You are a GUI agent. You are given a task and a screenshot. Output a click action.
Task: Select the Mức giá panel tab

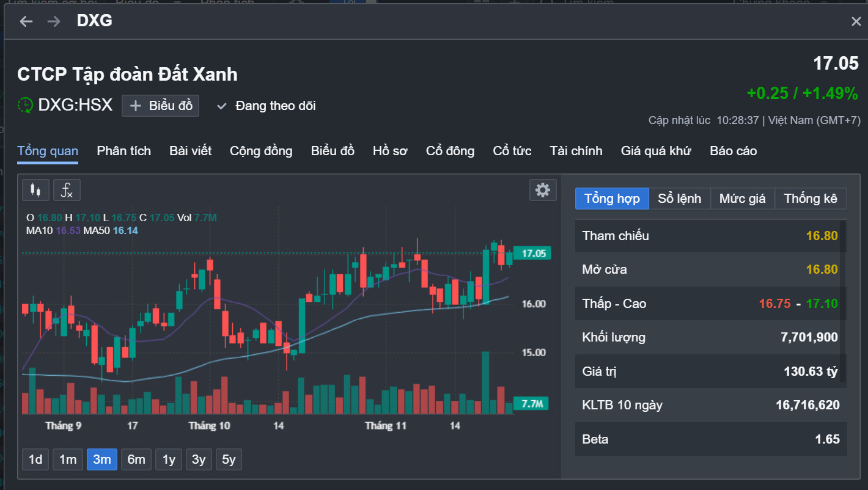pos(742,199)
